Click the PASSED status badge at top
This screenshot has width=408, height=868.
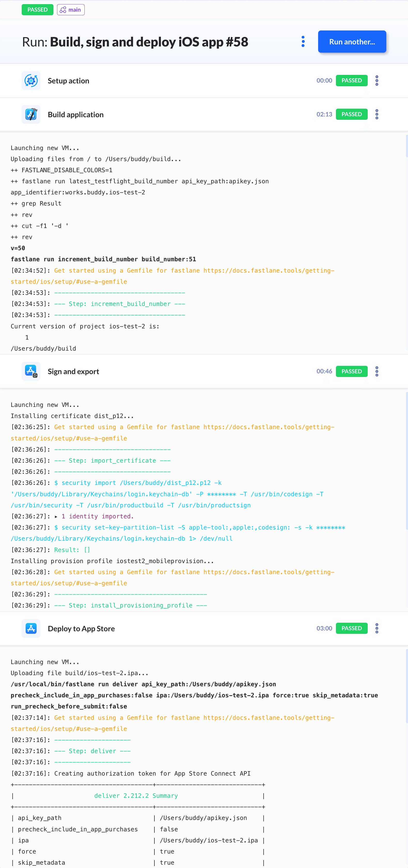pos(37,10)
